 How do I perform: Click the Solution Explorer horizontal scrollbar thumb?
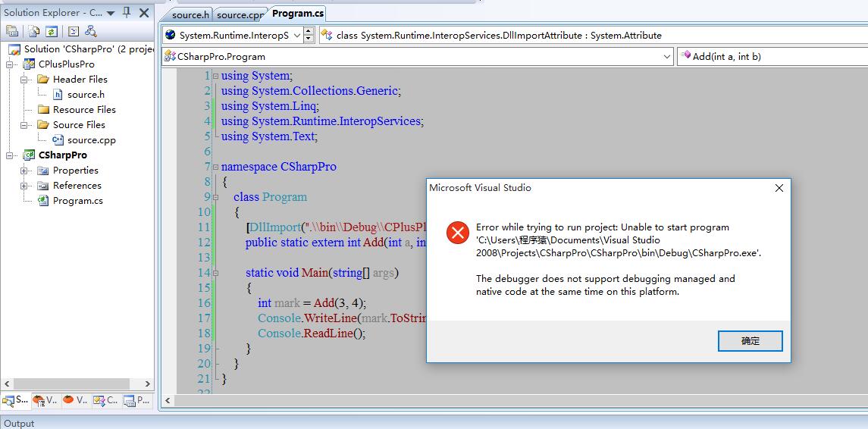[x=71, y=384]
